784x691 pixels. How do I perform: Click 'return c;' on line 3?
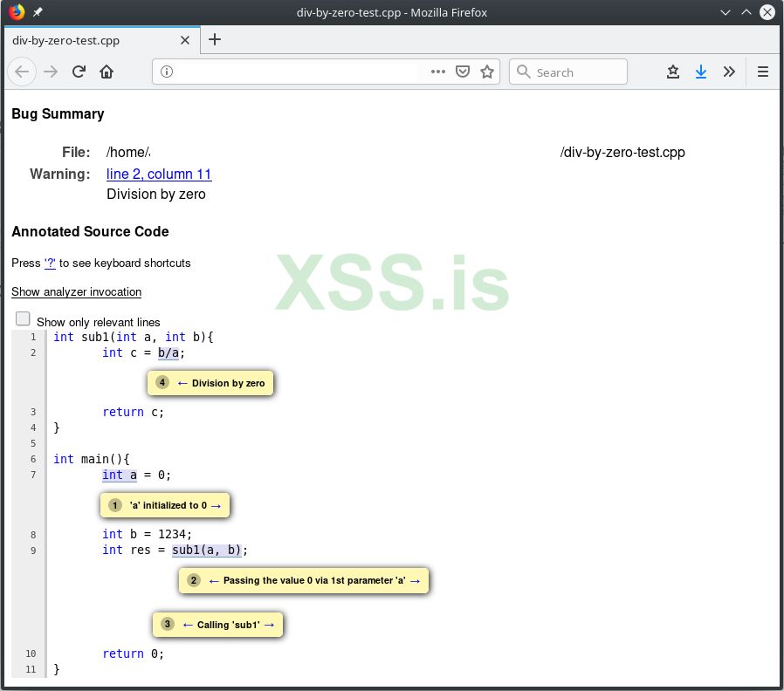133,412
